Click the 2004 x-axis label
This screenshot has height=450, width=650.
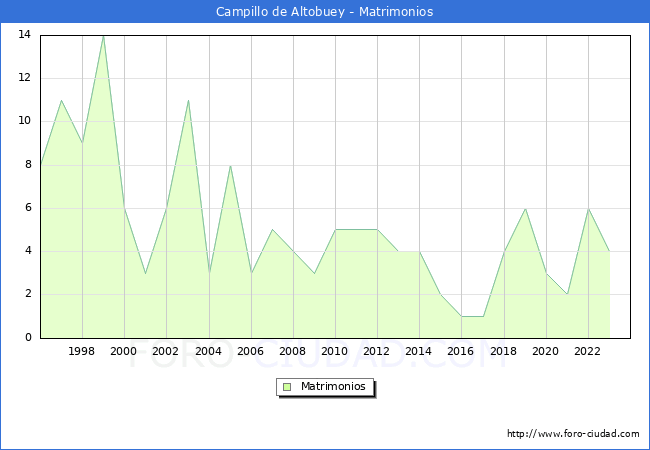[x=209, y=351]
